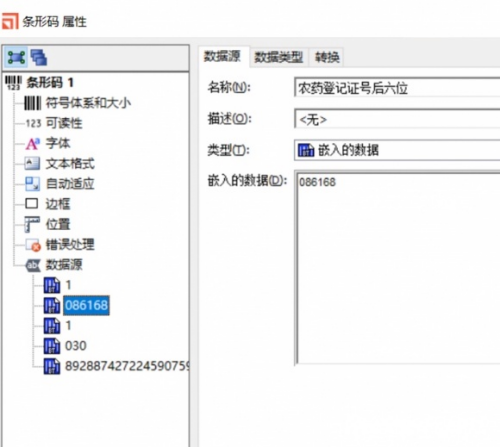
Task: Select the 086168 data source entry
Action: (86, 305)
